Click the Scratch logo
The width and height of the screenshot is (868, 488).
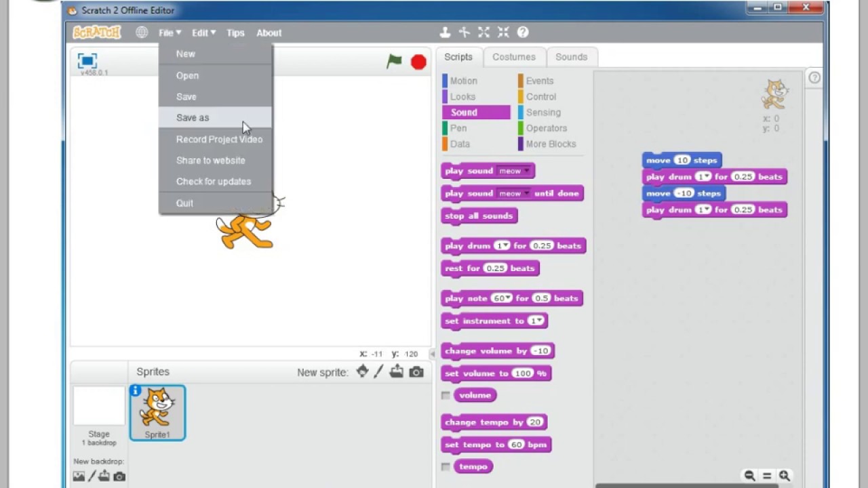click(96, 32)
